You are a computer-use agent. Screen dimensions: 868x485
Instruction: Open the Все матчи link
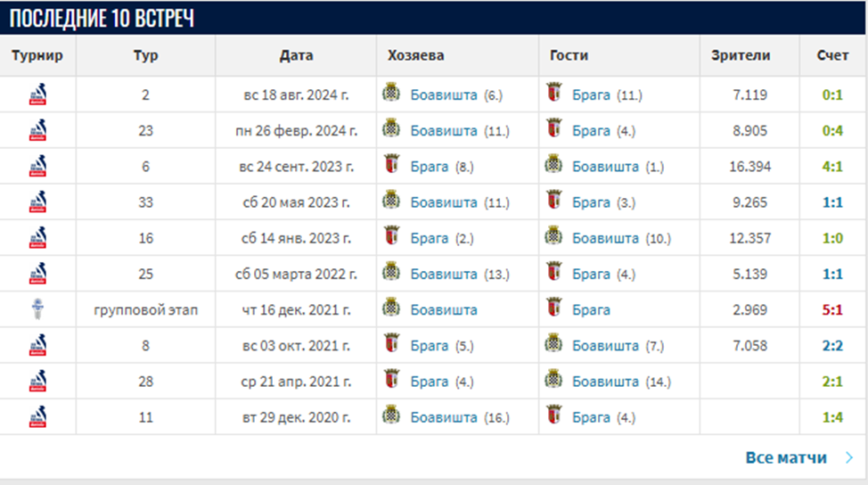(786, 458)
